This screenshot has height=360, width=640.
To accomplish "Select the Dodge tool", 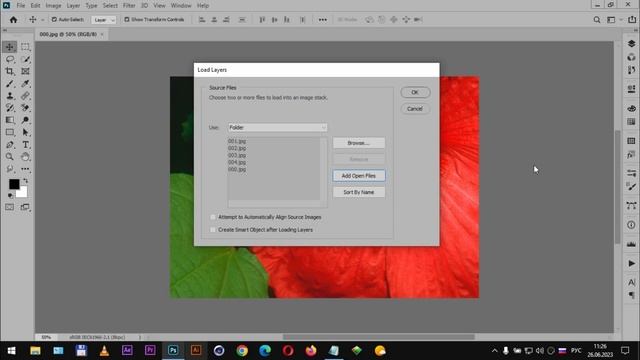I will click(x=25, y=120).
